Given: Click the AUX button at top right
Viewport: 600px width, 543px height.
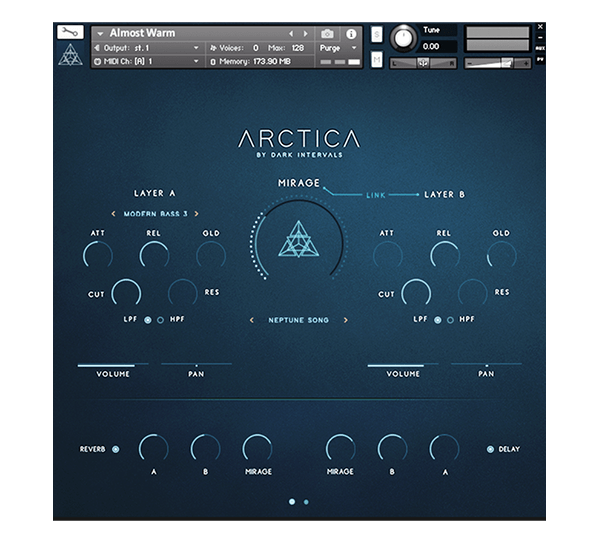Looking at the screenshot, I should click(540, 48).
